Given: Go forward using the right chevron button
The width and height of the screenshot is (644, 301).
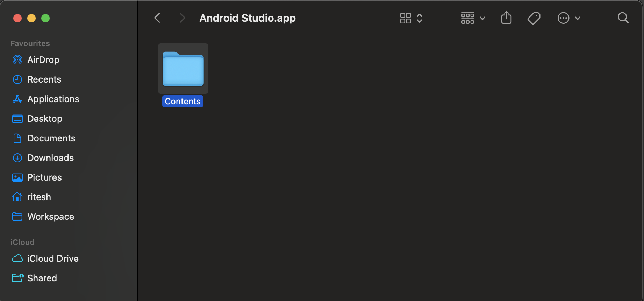Looking at the screenshot, I should 182,18.
